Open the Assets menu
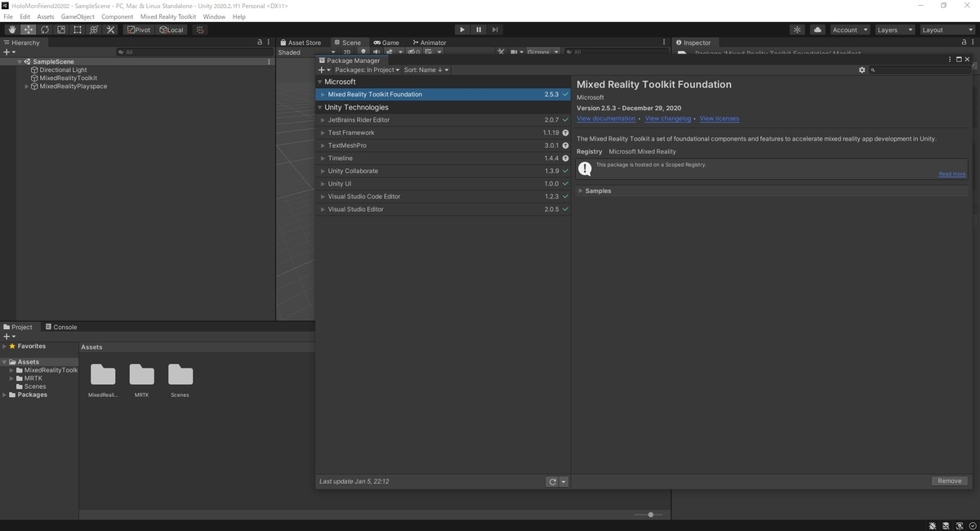 (x=46, y=16)
